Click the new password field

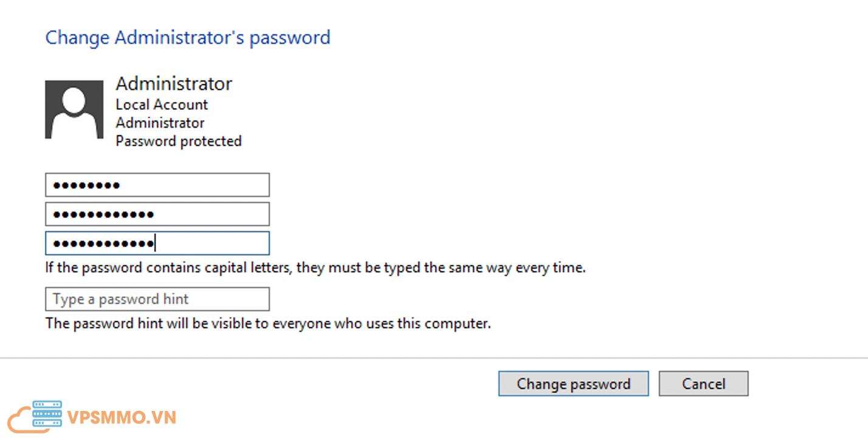(157, 213)
